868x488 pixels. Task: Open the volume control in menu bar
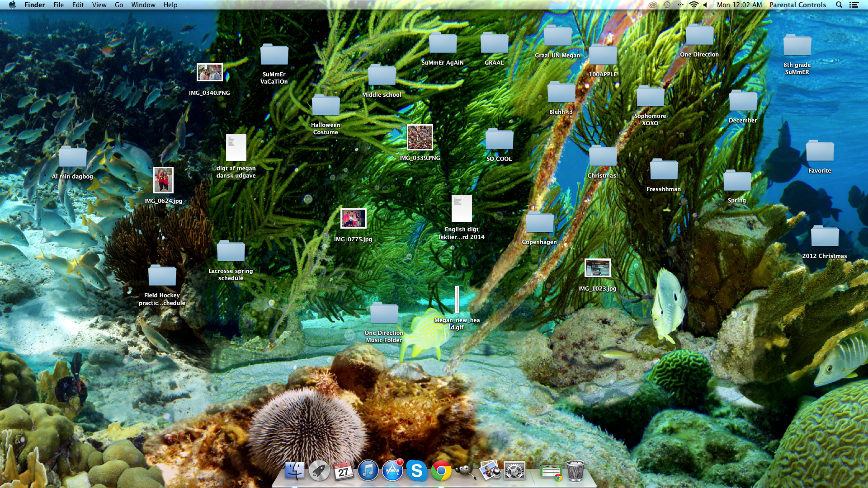tap(705, 5)
